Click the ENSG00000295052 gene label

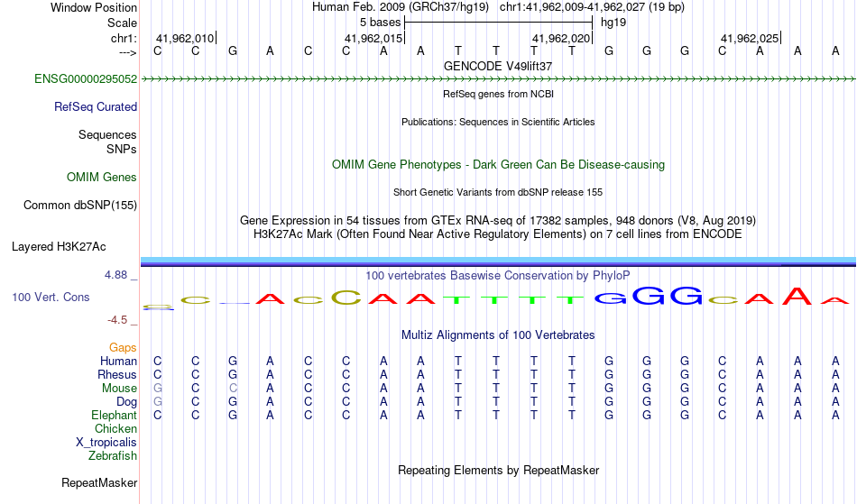tap(86, 79)
